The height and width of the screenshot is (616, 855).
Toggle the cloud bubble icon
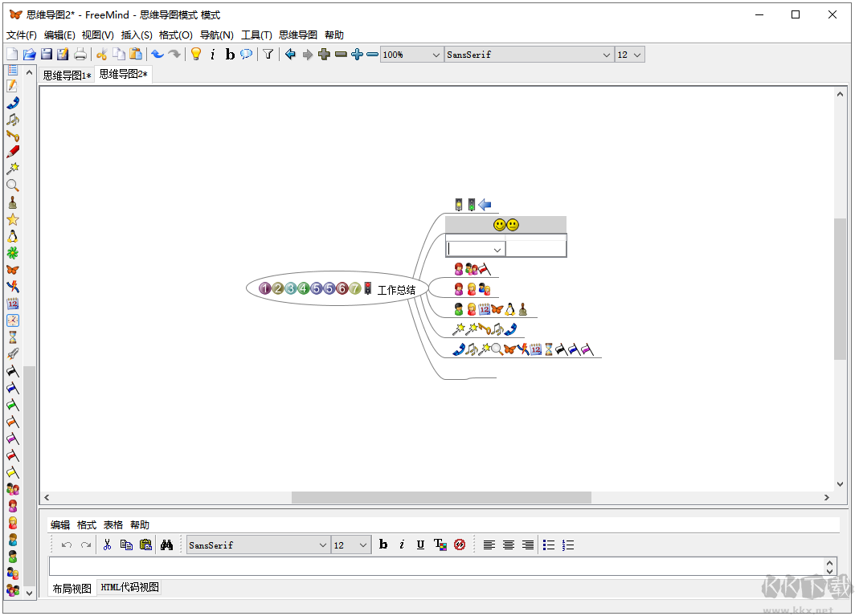coord(247,54)
